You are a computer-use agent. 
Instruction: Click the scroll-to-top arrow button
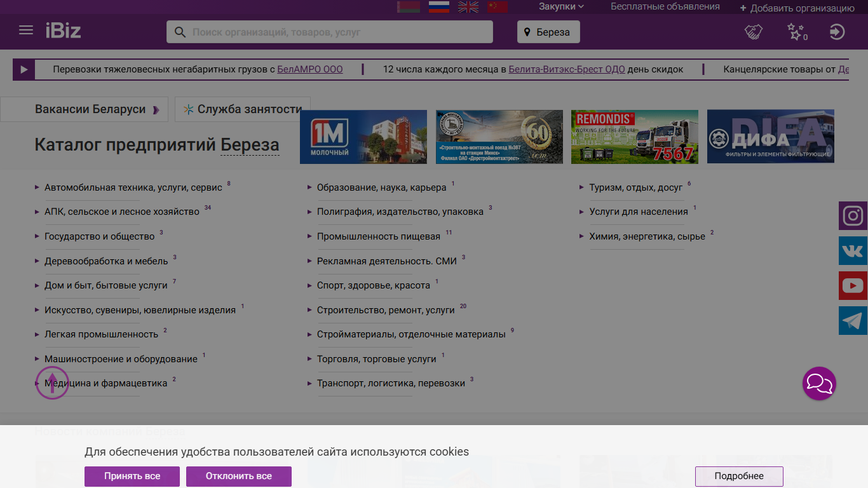tap(52, 383)
